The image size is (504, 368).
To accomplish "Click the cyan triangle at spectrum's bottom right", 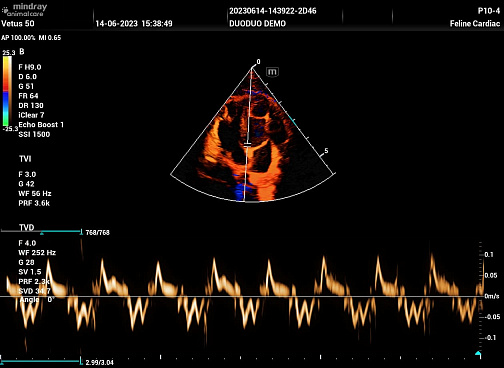I will (478, 353).
